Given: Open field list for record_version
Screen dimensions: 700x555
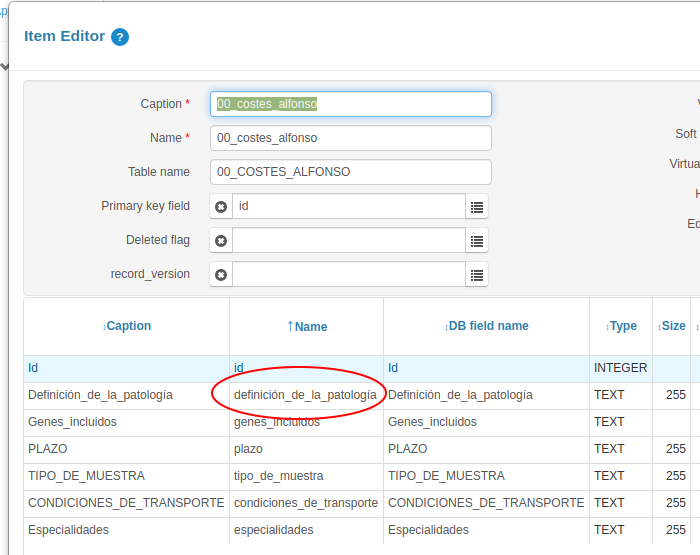Looking at the screenshot, I should click(x=477, y=274).
